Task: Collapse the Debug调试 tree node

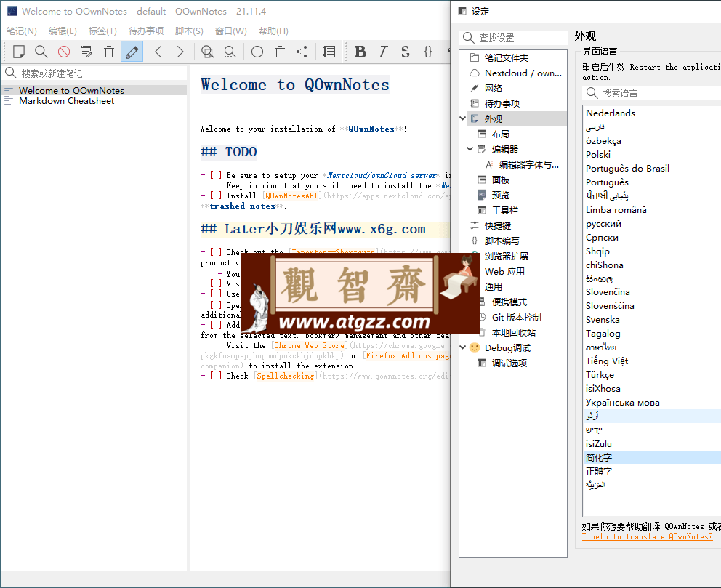Action: pos(462,347)
